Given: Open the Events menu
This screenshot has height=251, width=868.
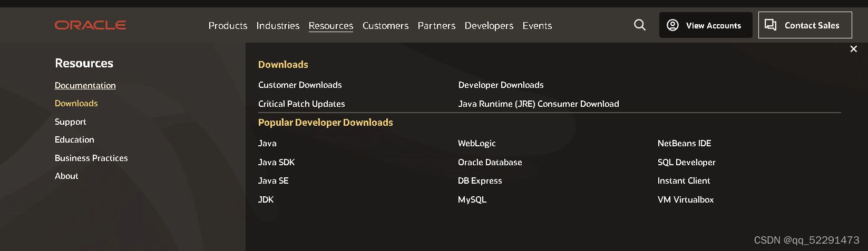Looking at the screenshot, I should (537, 25).
